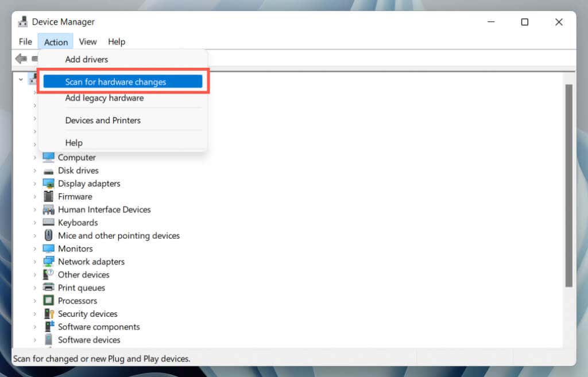Select the Firmware label
Viewport: 588px width, 377px height.
point(75,196)
